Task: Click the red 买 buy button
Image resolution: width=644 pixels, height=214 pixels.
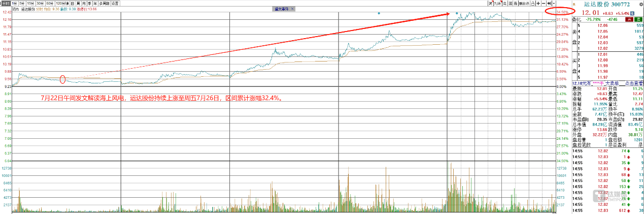Action: 629,19
